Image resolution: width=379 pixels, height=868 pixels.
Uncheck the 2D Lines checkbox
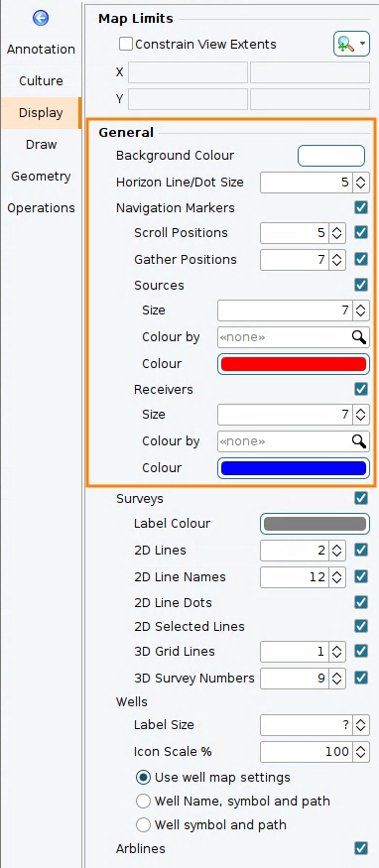click(361, 550)
